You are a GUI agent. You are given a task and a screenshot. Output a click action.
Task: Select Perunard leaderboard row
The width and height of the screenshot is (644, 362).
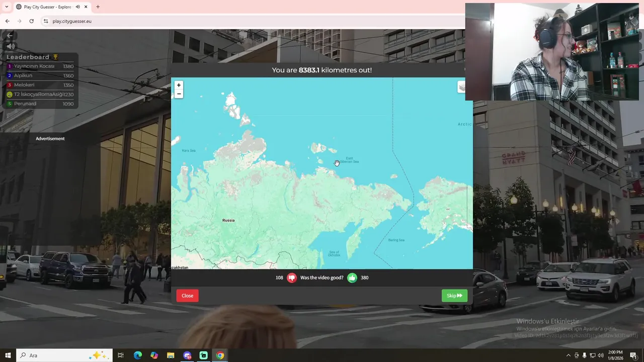tap(40, 104)
